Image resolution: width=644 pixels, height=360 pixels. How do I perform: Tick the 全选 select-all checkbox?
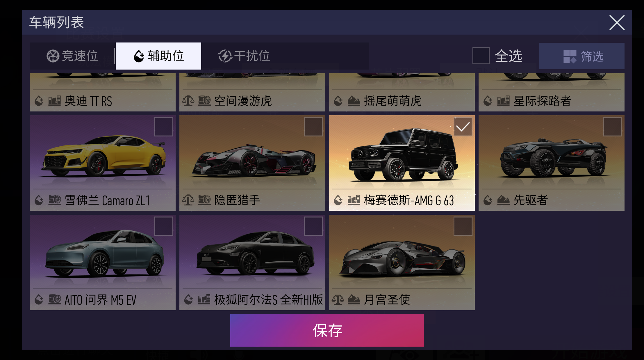tap(481, 56)
